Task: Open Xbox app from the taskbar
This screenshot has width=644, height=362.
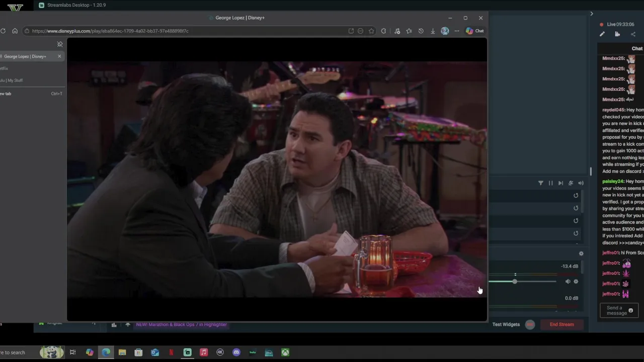Action: (285, 352)
